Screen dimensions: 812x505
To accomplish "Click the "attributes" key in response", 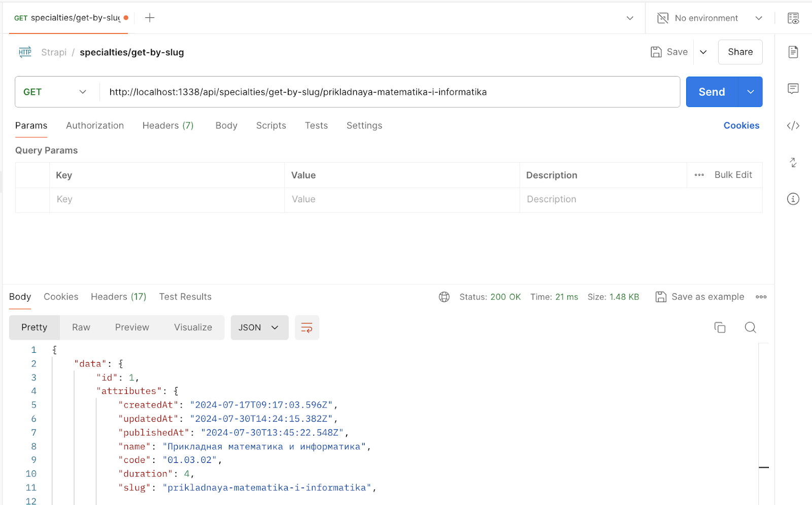I will (x=129, y=391).
